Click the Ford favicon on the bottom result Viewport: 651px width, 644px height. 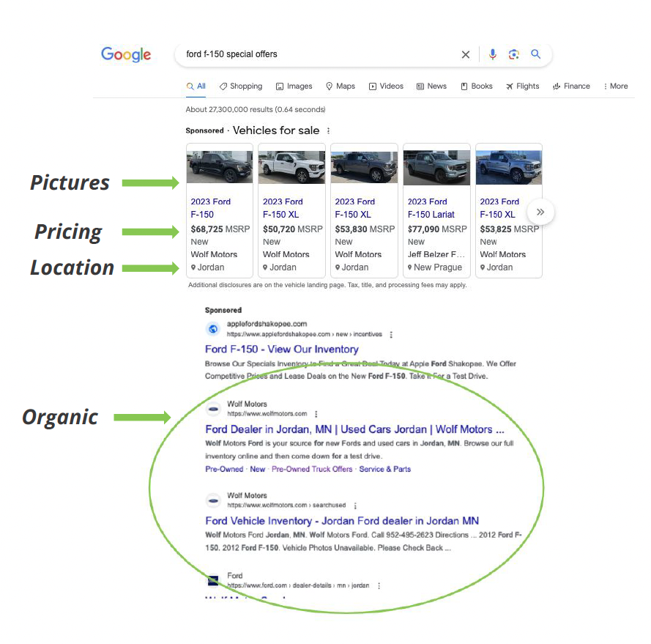pos(214,580)
